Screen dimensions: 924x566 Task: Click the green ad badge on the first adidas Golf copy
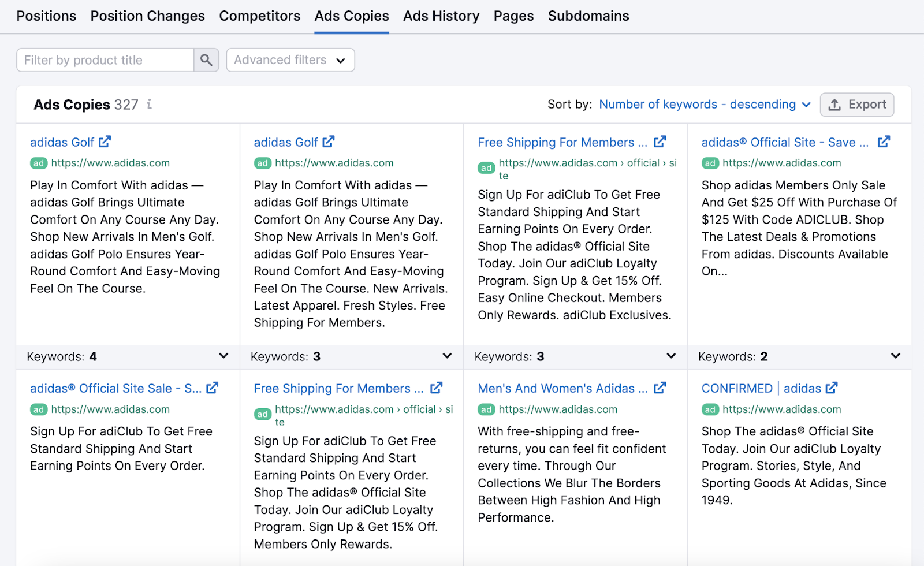(38, 163)
